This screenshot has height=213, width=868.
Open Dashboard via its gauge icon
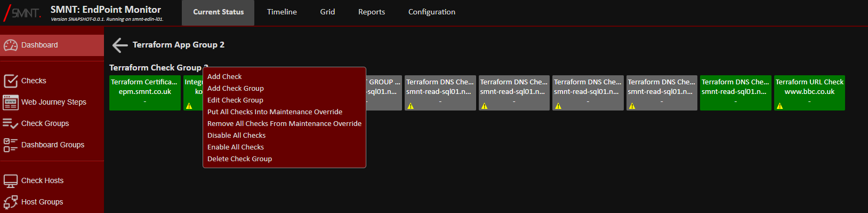point(11,45)
